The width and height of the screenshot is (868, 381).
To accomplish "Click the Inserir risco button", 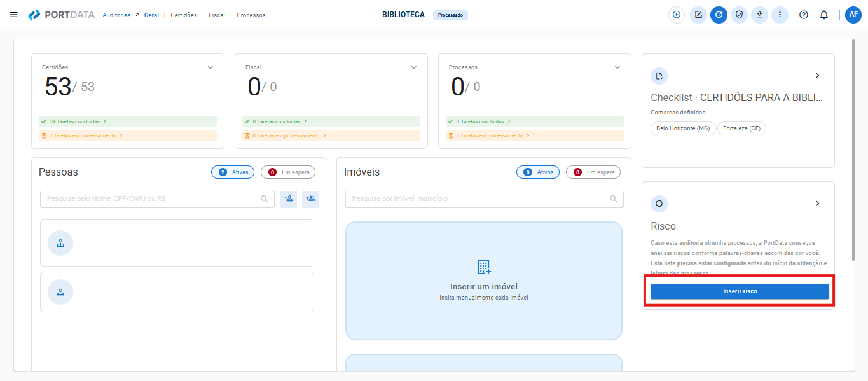I will point(740,291).
